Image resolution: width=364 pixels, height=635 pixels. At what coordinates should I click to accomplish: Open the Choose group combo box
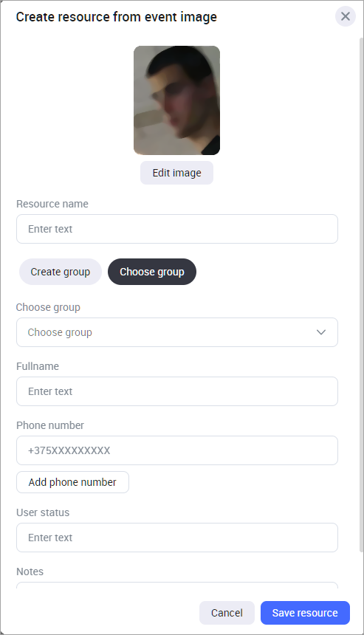click(x=177, y=332)
